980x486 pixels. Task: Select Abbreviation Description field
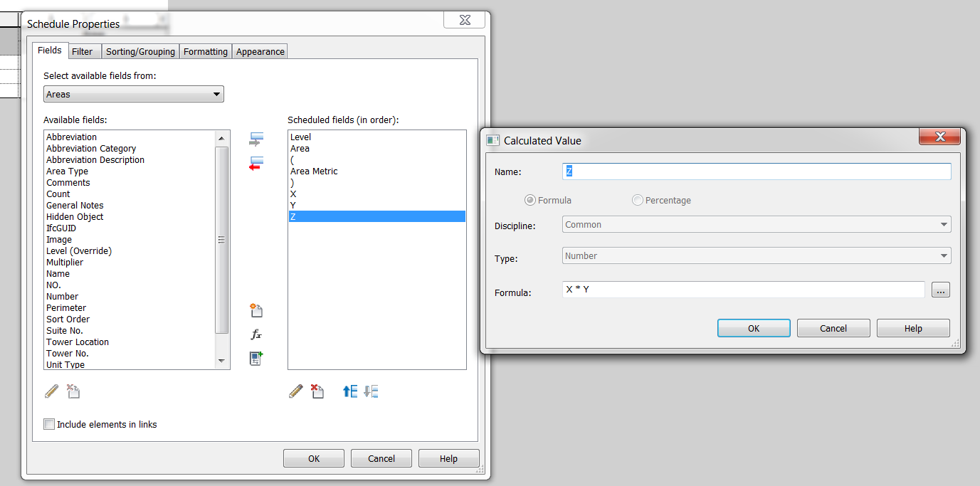click(95, 160)
